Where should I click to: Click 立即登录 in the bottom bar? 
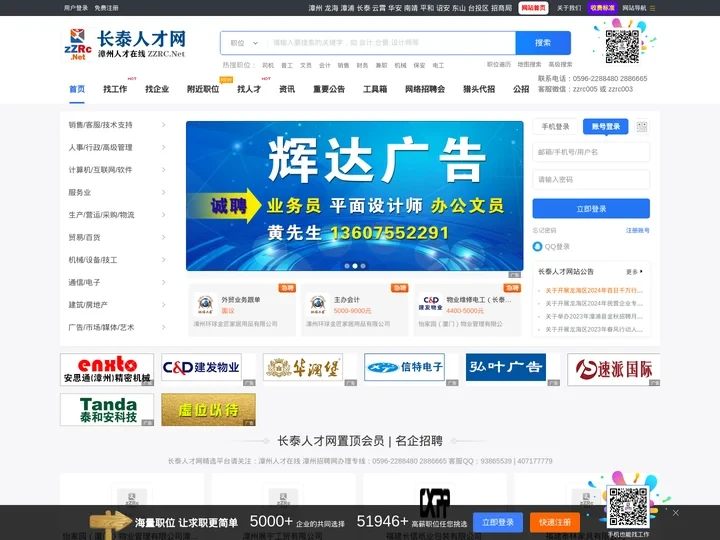498,523
